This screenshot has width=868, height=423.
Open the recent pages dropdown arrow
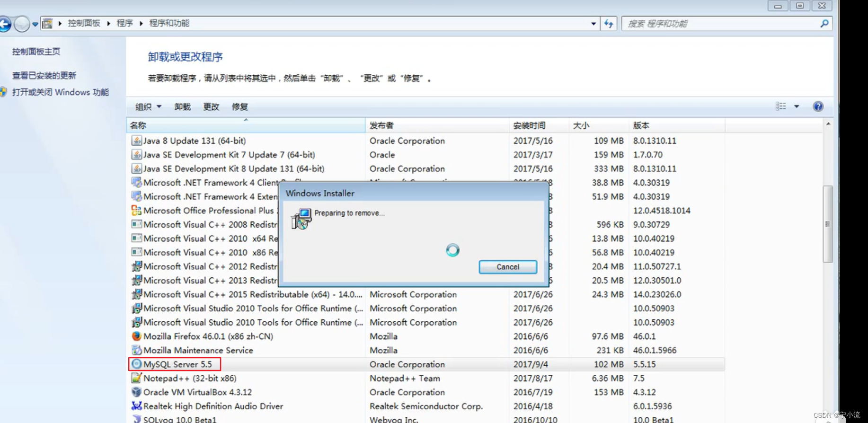[35, 24]
